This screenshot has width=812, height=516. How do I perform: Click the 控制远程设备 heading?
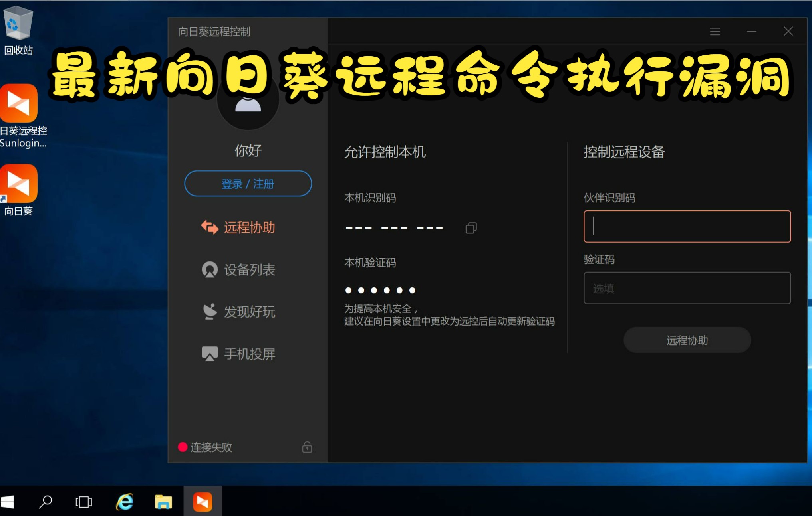(624, 152)
